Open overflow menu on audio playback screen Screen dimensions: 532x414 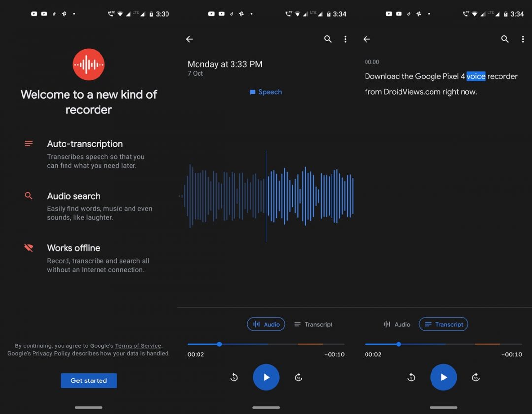345,39
